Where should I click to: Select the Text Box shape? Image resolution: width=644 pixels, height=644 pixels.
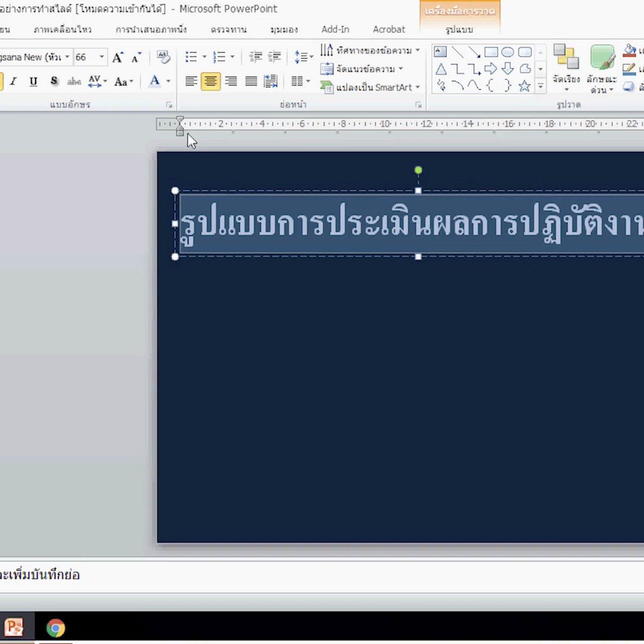440,52
